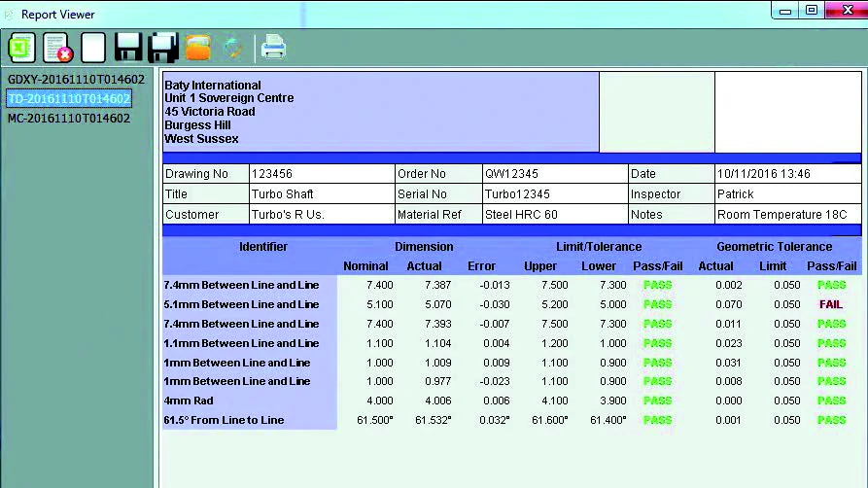Click the Dimension group header

pos(424,247)
